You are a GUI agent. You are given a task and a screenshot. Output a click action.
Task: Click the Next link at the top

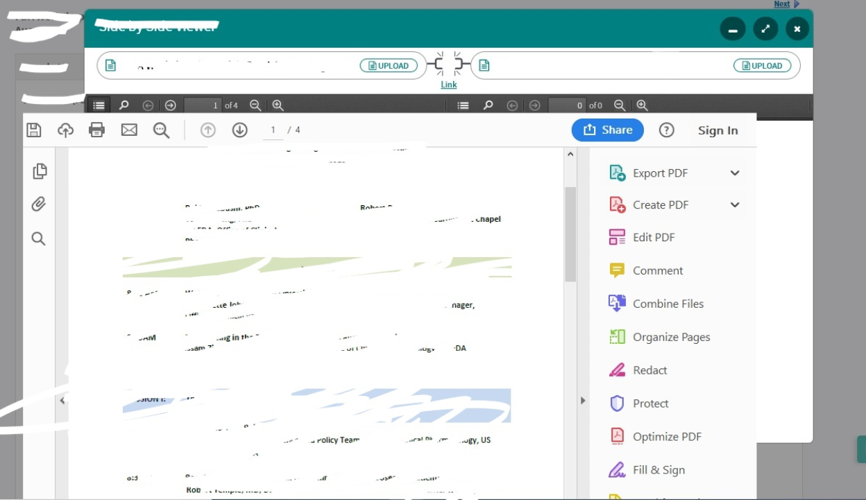(x=781, y=4)
